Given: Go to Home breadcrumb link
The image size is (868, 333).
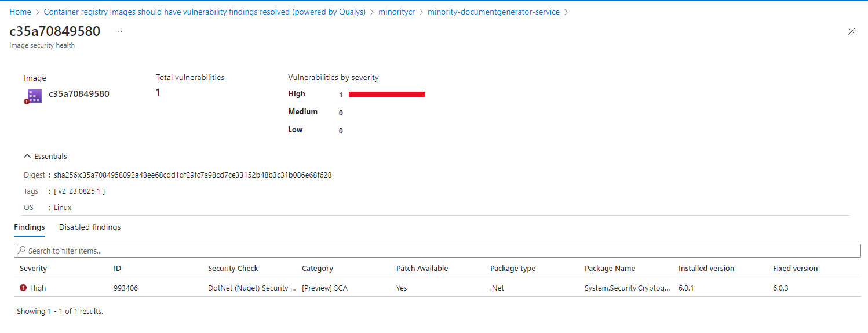Looking at the screenshot, I should (20, 12).
